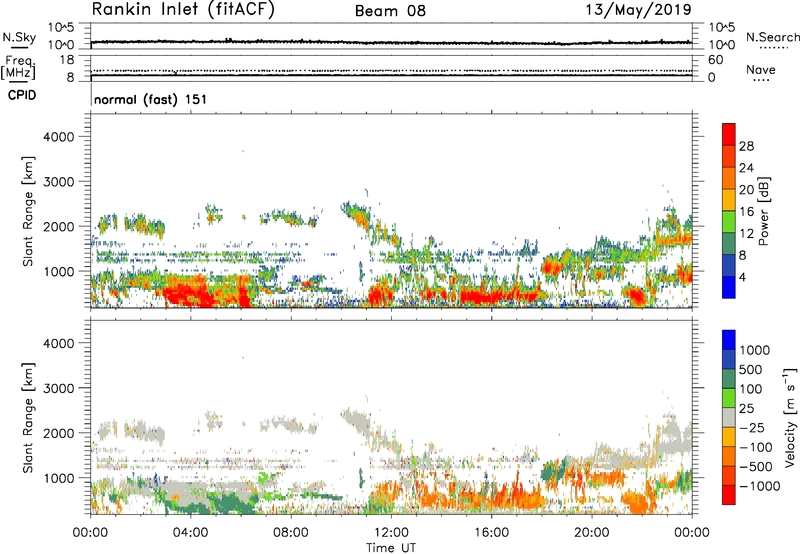Click the "16:00" time axis label
Screen dimensions: 800x554
tap(491, 533)
